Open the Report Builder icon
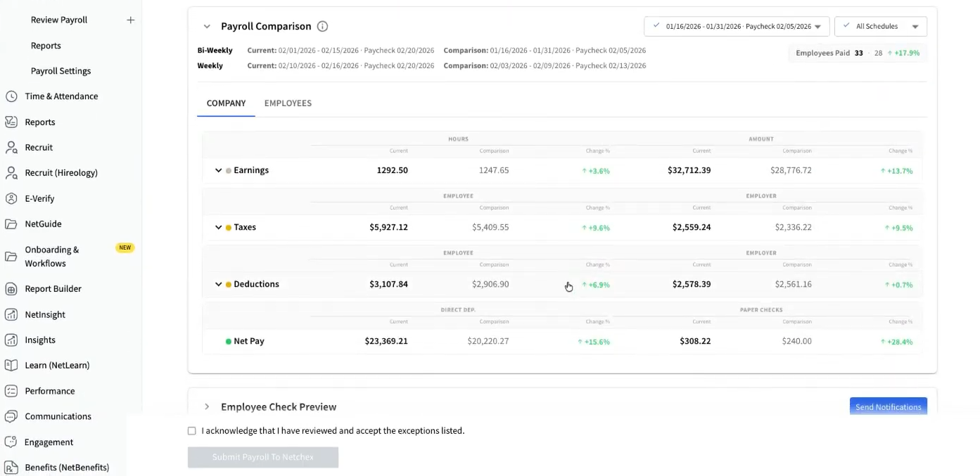980x476 pixels. pyautogui.click(x=11, y=289)
